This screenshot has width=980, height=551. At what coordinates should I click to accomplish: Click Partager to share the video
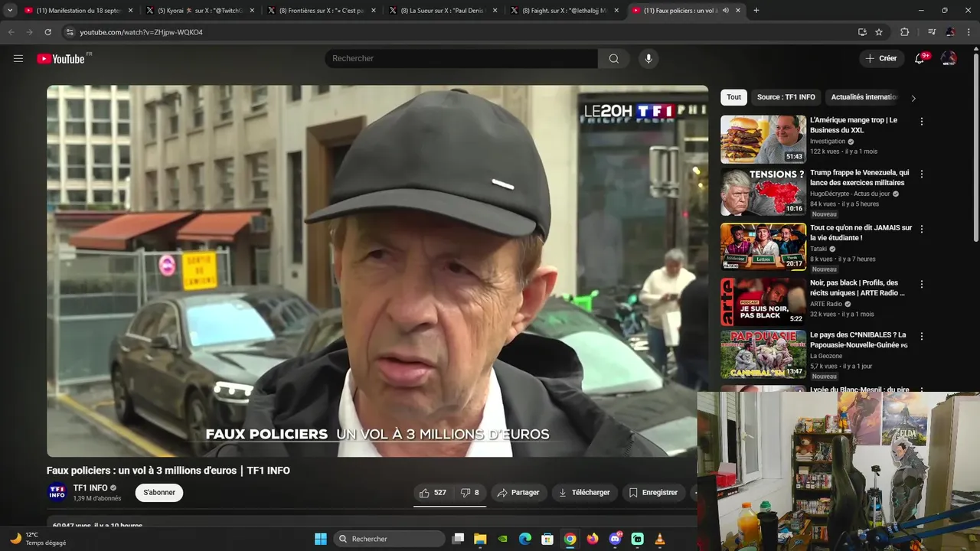click(x=518, y=493)
